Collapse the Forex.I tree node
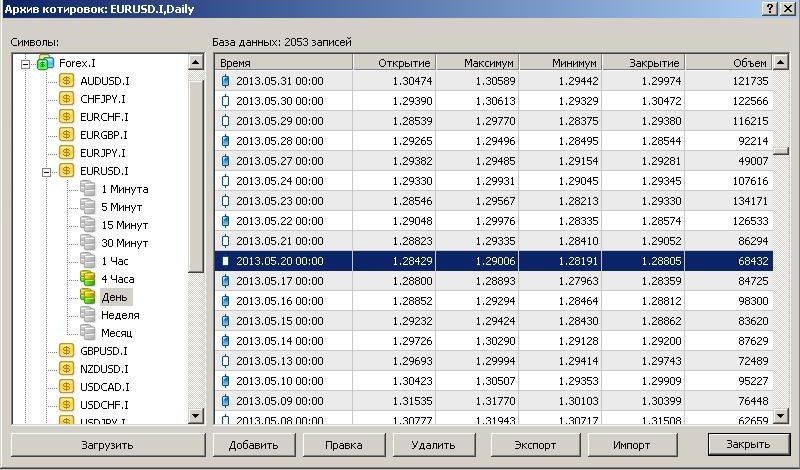The width and height of the screenshot is (800, 470). point(25,64)
